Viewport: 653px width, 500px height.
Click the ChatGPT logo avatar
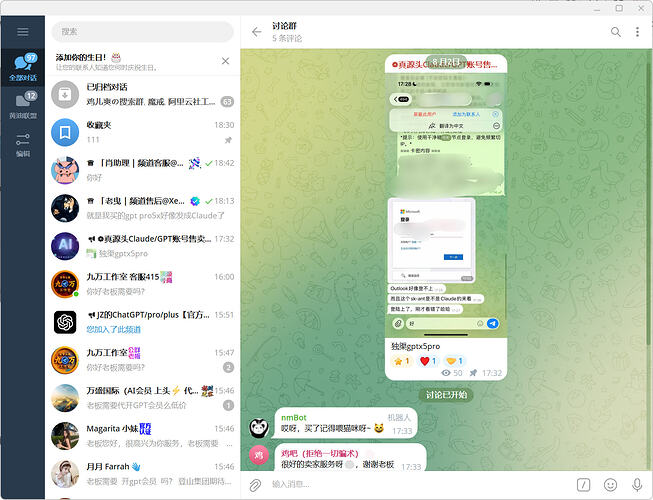65,322
